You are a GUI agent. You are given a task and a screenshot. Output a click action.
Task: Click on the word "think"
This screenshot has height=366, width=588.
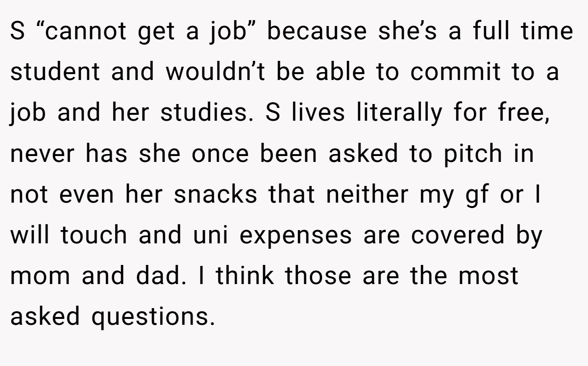[245, 276]
